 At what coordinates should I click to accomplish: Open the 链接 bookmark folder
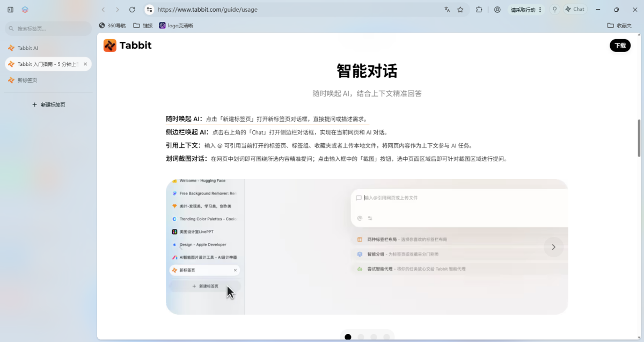click(x=143, y=25)
